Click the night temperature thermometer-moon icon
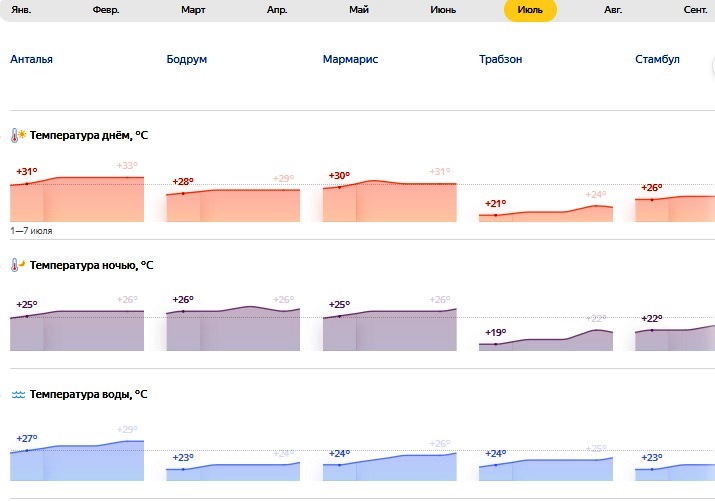This screenshot has height=501, width=715. tap(18, 265)
